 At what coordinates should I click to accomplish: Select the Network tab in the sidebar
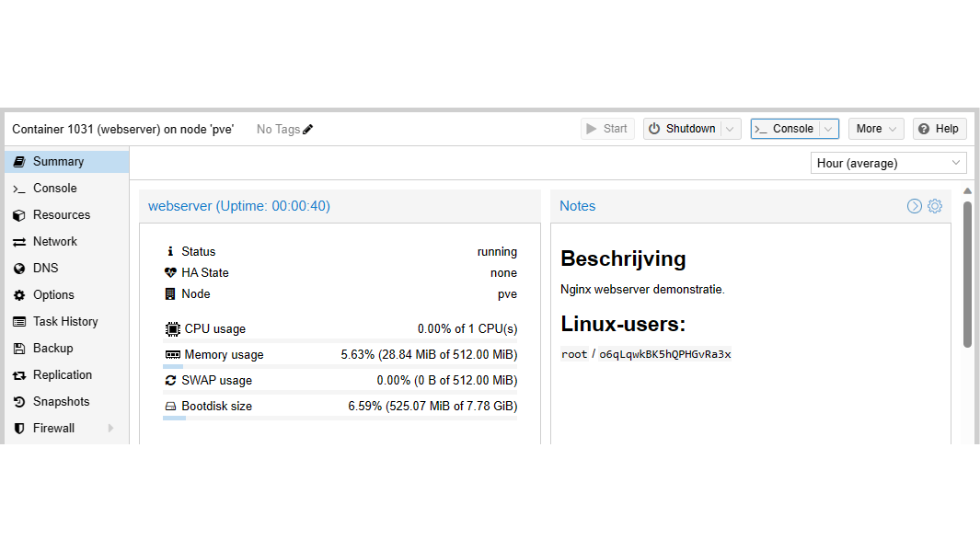[55, 241]
